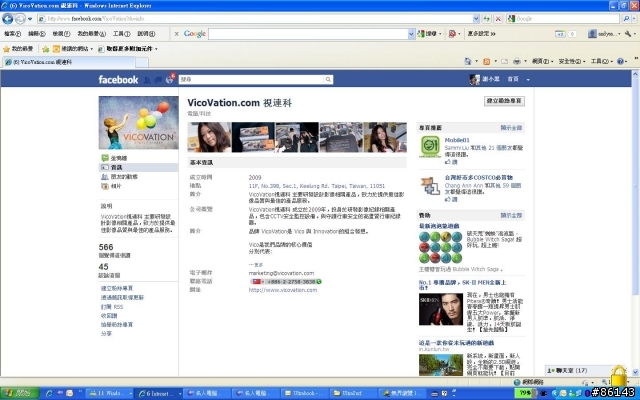Click the browser search magnifier button
640x400 pixels.
(626, 18)
